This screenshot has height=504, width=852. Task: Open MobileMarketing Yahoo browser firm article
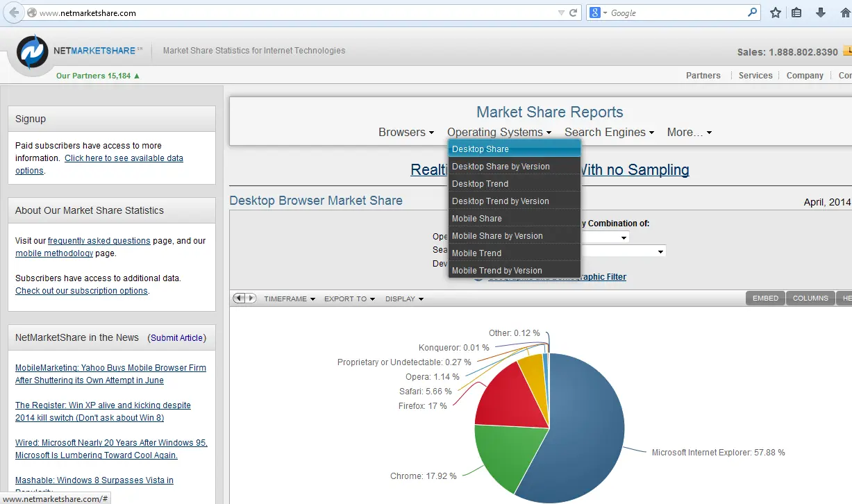[110, 374]
